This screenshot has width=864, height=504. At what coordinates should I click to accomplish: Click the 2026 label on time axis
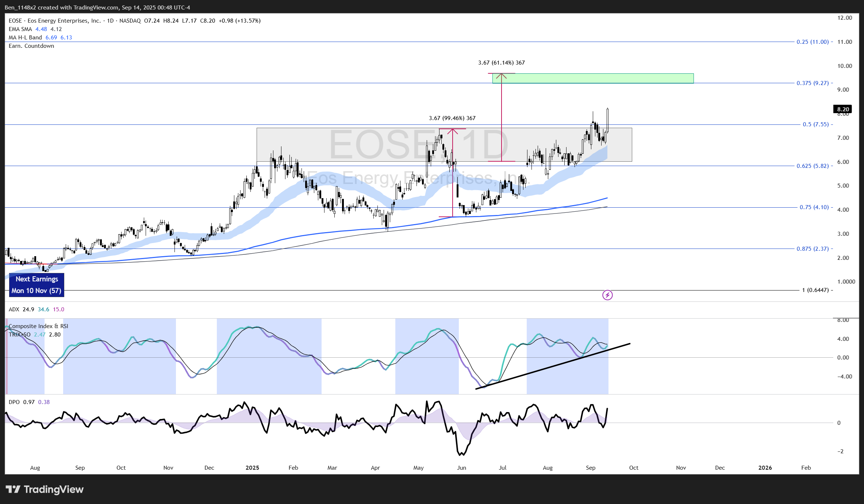click(x=765, y=468)
